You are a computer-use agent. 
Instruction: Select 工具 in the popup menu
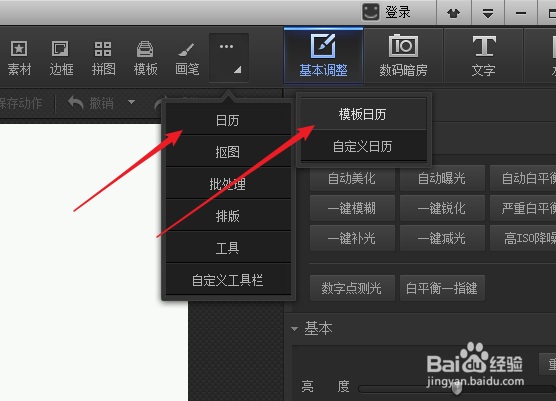228,247
